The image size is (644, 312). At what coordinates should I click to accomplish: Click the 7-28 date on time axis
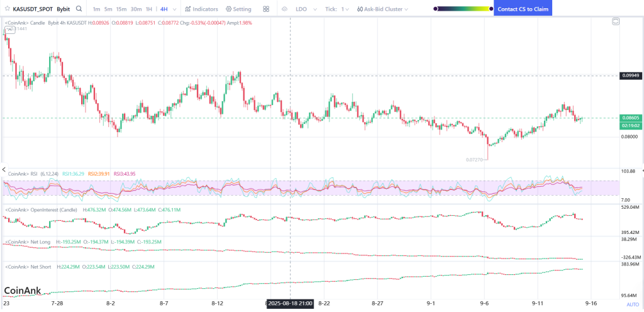57,304
